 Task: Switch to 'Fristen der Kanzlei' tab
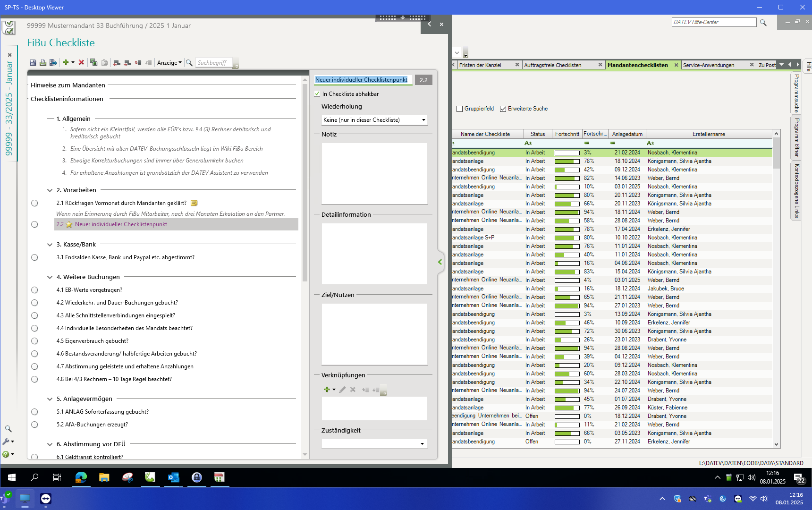pos(480,65)
